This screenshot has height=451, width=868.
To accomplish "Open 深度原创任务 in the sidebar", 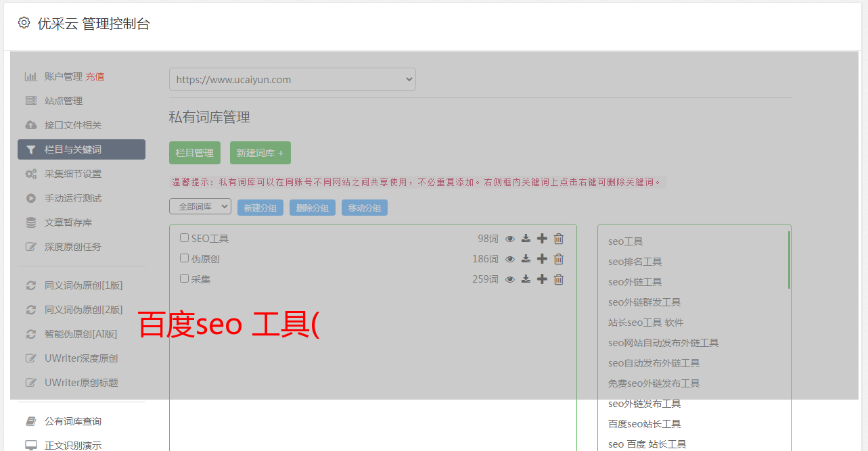I will pyautogui.click(x=73, y=247).
